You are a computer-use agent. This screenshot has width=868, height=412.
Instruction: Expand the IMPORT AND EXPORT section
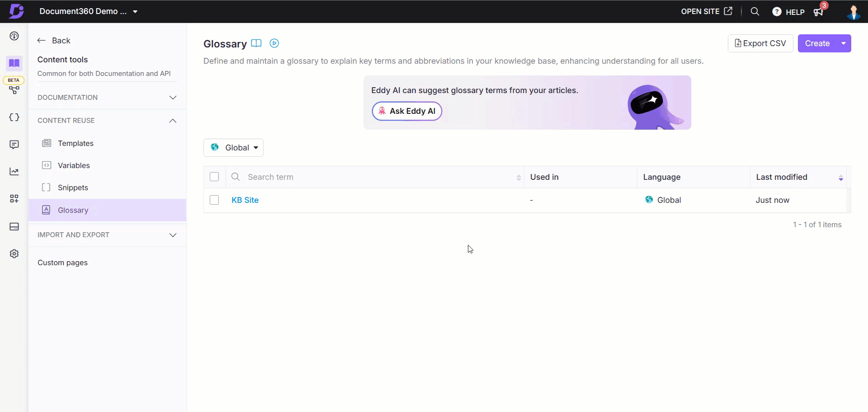[107, 235]
